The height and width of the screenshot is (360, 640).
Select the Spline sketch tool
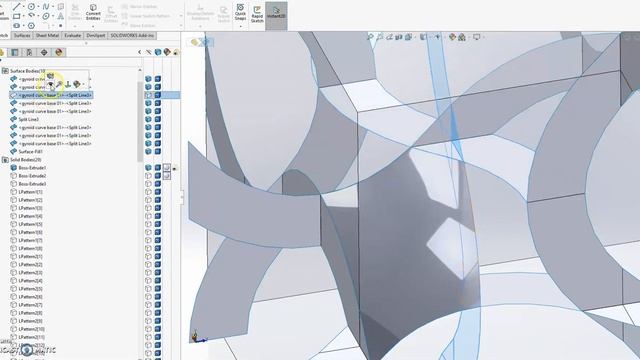46,7
